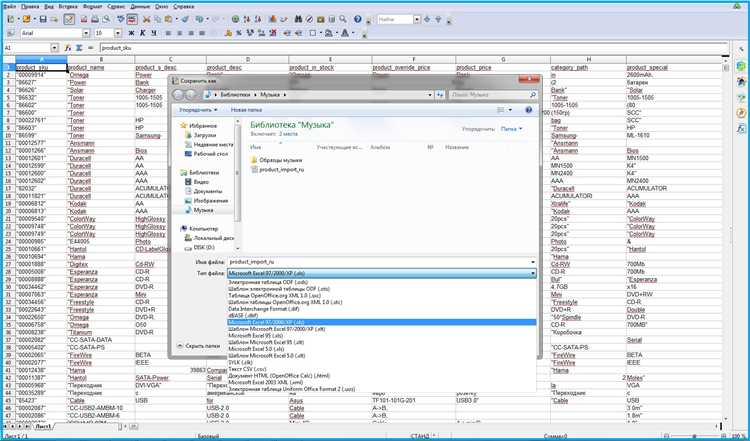Click the Function Wizard fx icon
This screenshot has width=750, height=441.
[x=68, y=48]
